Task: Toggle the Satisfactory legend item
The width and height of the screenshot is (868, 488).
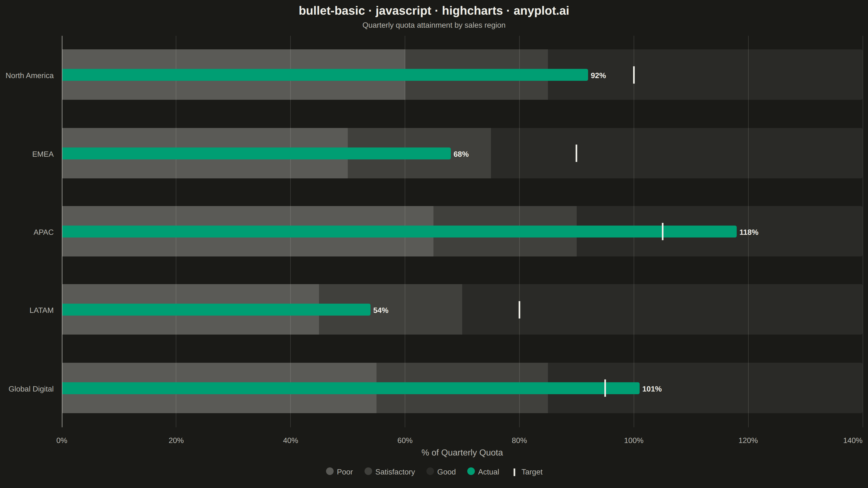Action: [390, 472]
